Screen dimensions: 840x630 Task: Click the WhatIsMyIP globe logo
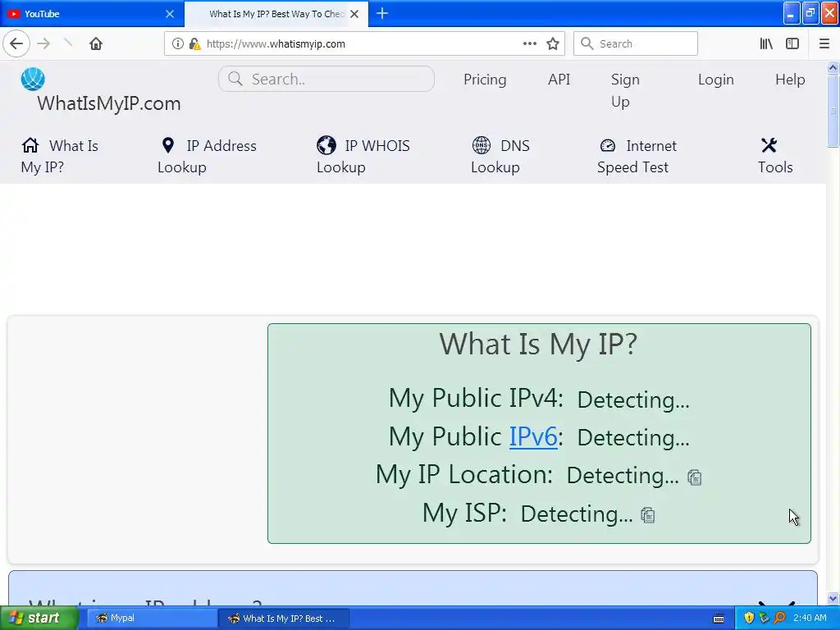tap(33, 80)
